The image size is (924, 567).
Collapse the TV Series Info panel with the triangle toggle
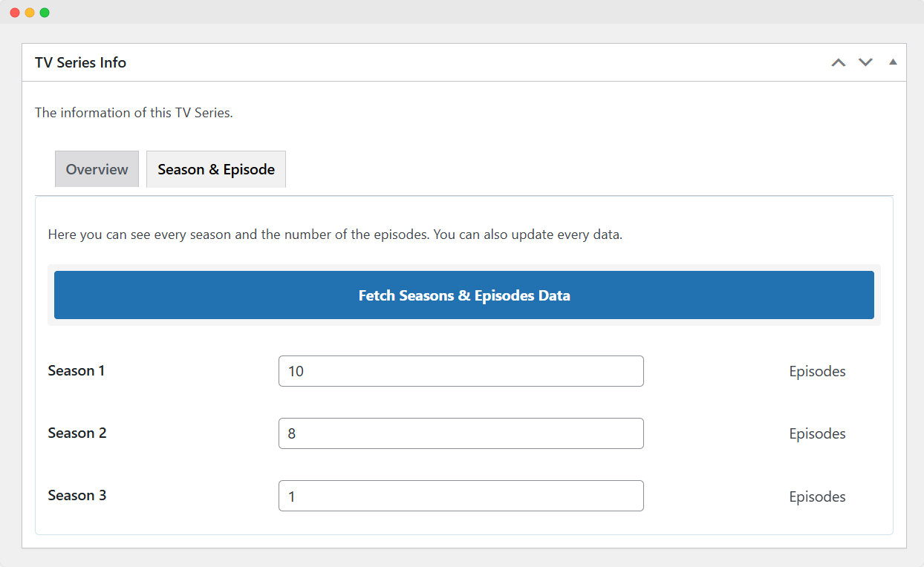893,62
